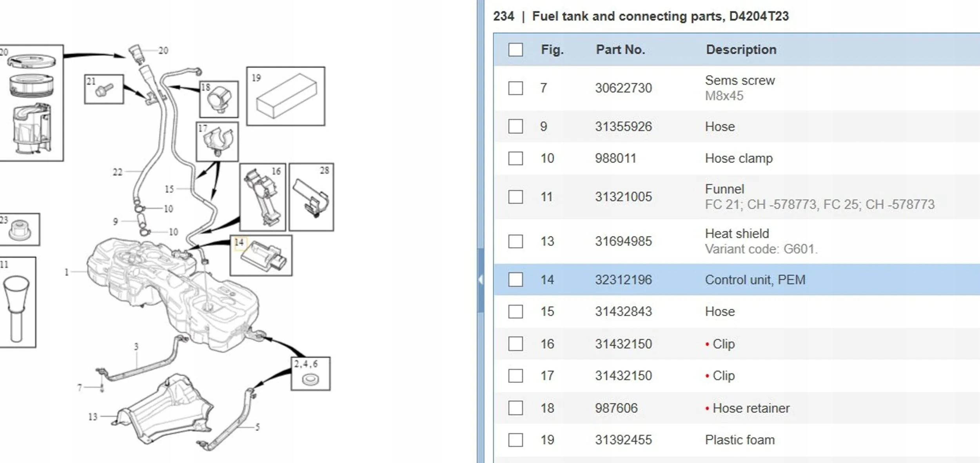Click the Description column header
Viewport: 980px width, 463px height.
tap(741, 50)
